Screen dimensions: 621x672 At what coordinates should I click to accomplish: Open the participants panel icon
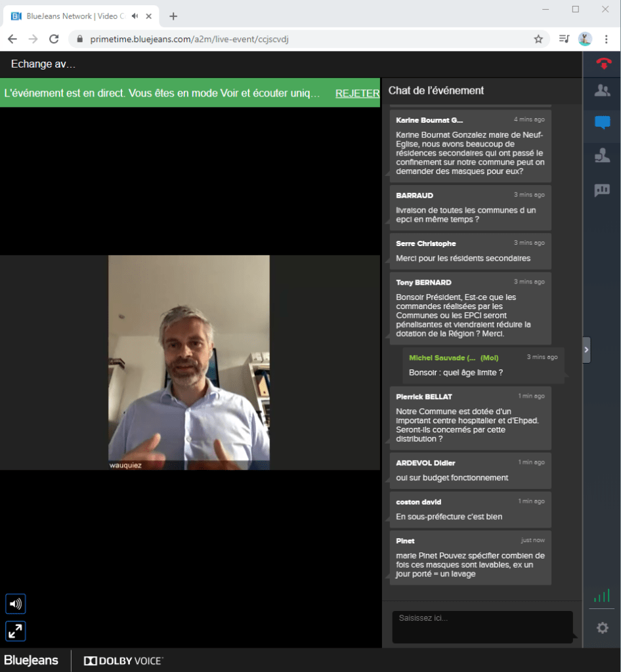(x=602, y=91)
